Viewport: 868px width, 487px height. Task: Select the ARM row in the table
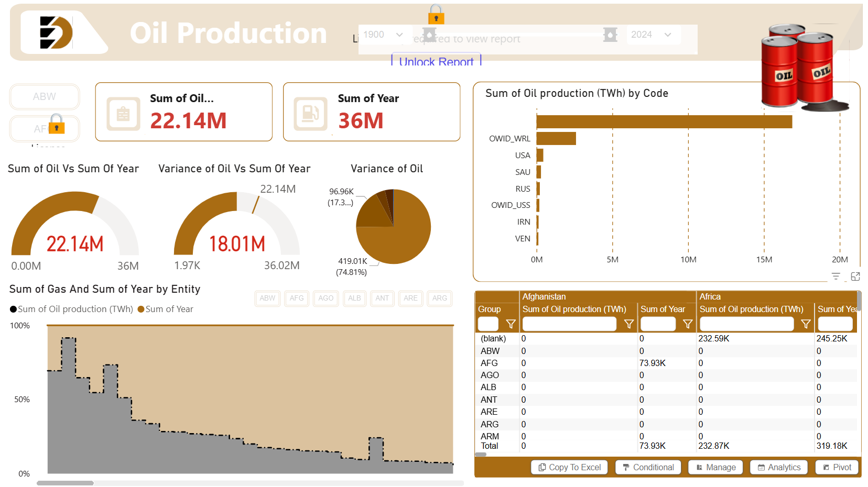pos(666,436)
